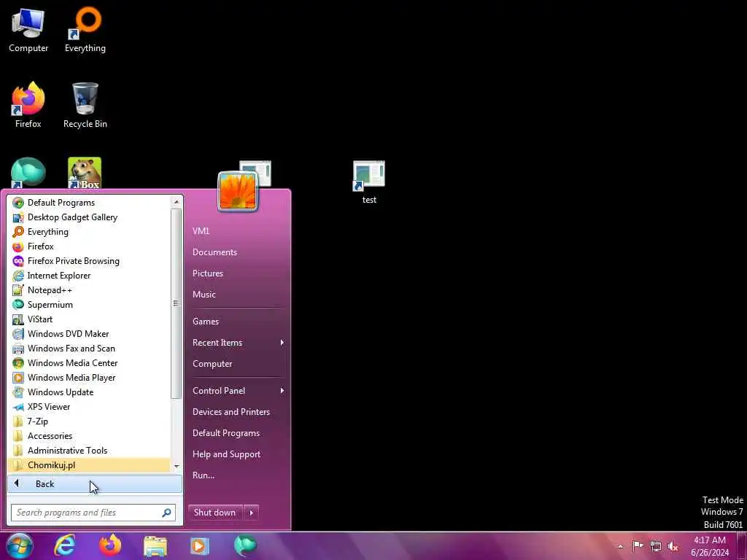Expand the 7-Zip folder
747x560 pixels.
pos(89,421)
